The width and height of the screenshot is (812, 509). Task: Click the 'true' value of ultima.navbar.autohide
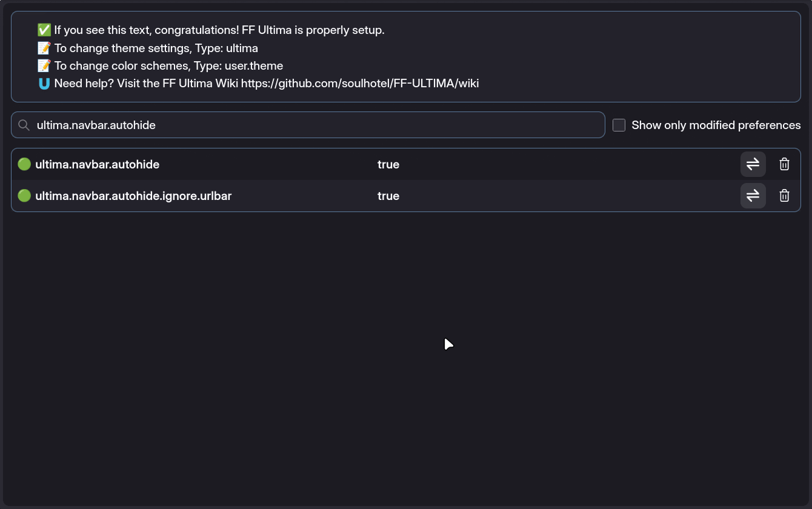tap(388, 164)
